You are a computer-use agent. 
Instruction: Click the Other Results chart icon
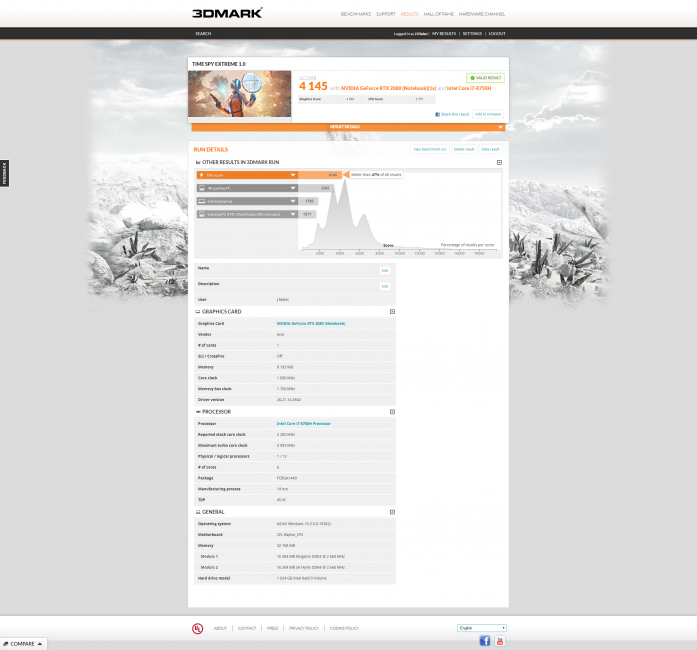pos(198,163)
